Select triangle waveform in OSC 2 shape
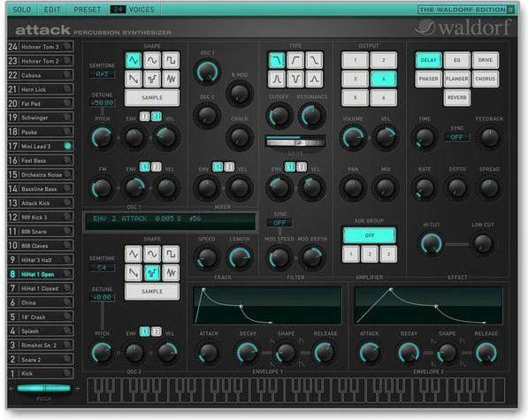 134,254
